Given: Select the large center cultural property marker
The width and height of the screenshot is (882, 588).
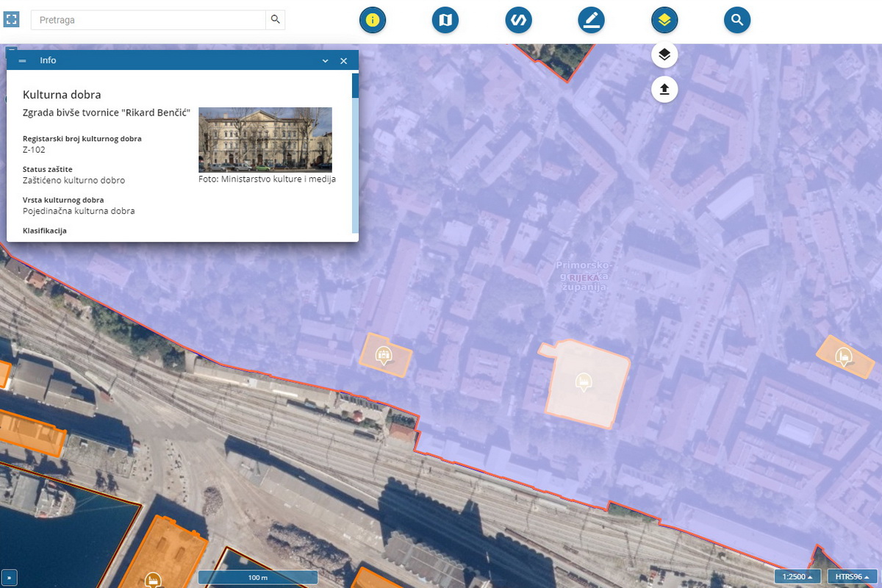Looking at the screenshot, I should 584,381.
